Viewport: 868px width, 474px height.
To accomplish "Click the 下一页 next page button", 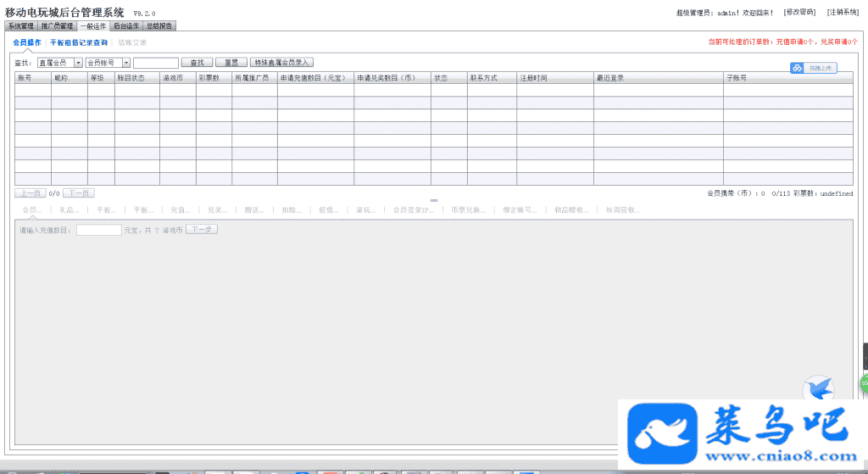I will click(x=79, y=193).
